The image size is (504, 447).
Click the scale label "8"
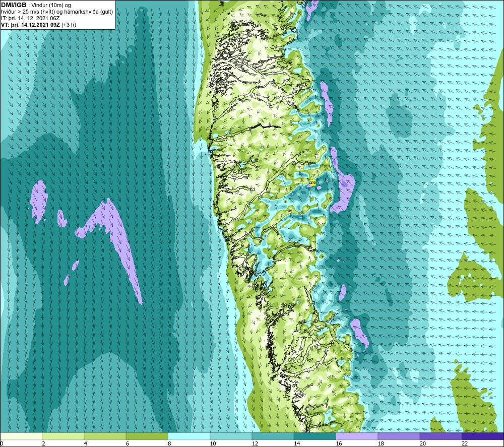[x=169, y=444]
